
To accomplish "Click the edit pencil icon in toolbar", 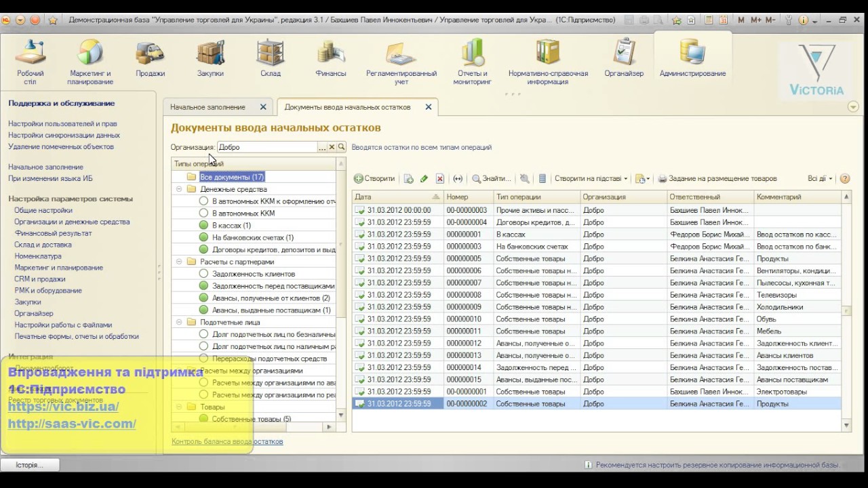I will 424,179.
